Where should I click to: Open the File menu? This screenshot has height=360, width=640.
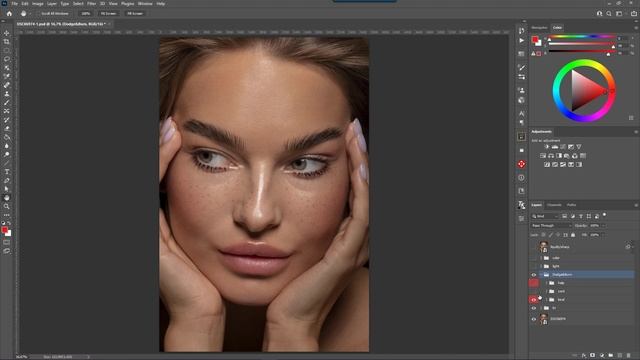(14, 4)
